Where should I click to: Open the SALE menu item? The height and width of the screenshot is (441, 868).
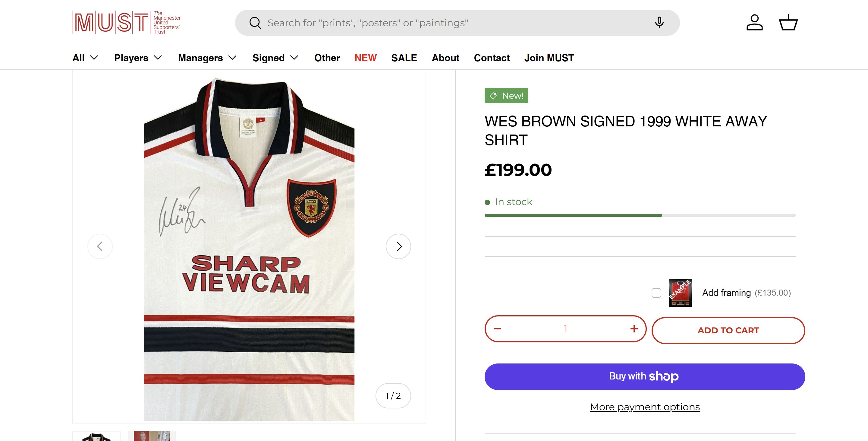pos(404,58)
